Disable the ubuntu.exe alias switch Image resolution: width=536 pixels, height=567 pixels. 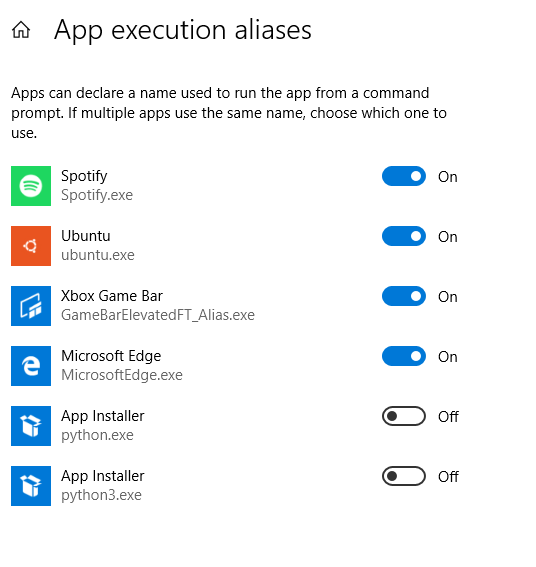click(404, 236)
